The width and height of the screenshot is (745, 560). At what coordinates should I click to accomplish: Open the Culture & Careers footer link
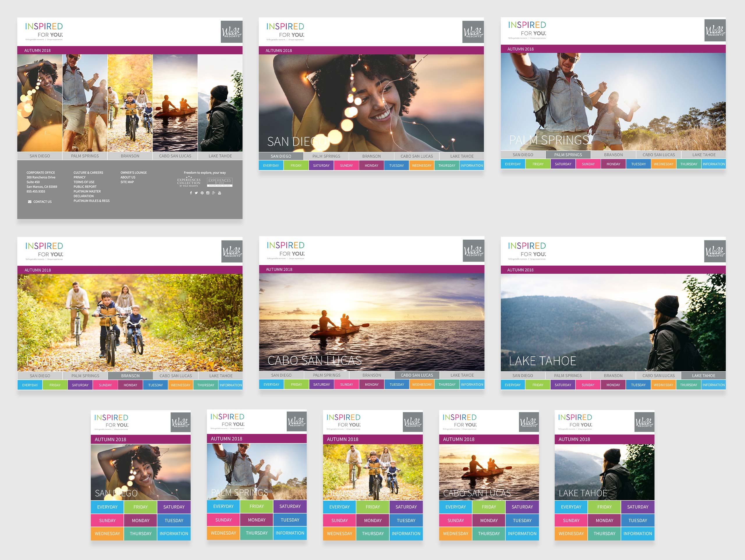[88, 172]
